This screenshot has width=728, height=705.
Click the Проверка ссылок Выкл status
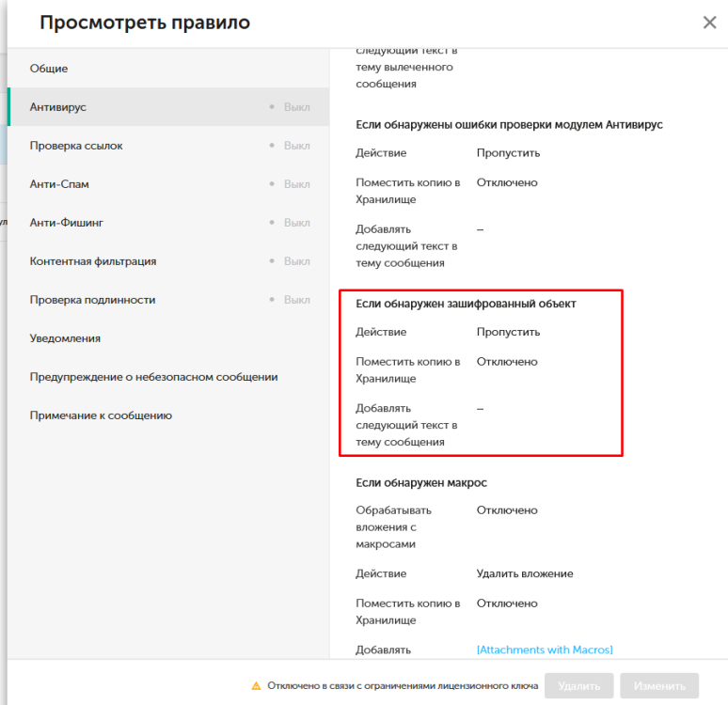tap(296, 146)
